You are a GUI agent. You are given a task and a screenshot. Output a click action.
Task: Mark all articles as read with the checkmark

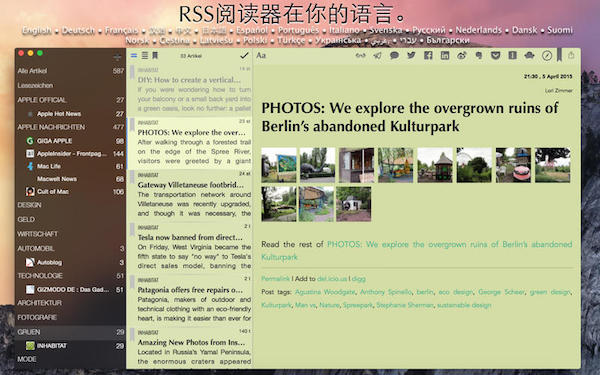pyautogui.click(x=244, y=56)
